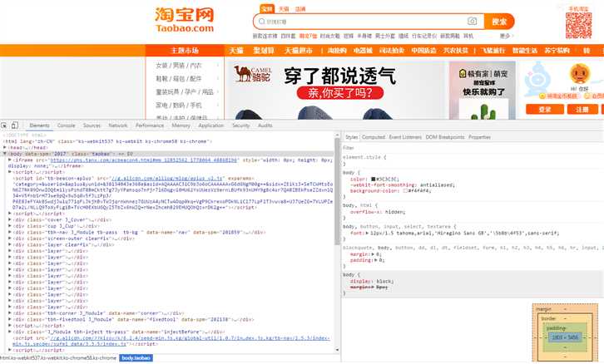The image size is (604, 364).
Task: Click the orange register button
Action: (582, 109)
